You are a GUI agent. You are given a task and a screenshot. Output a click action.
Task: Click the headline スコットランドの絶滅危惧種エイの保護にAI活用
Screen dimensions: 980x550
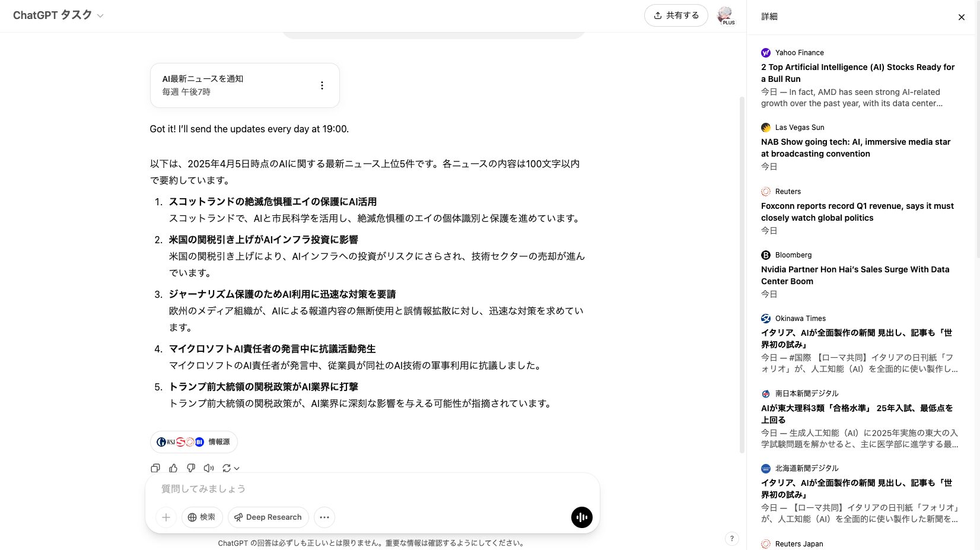point(273,202)
